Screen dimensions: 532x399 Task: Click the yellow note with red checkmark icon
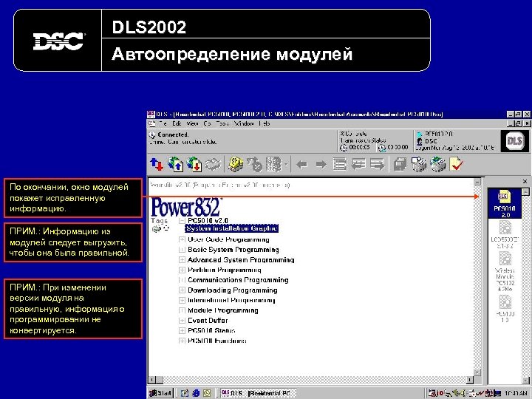[x=457, y=165]
